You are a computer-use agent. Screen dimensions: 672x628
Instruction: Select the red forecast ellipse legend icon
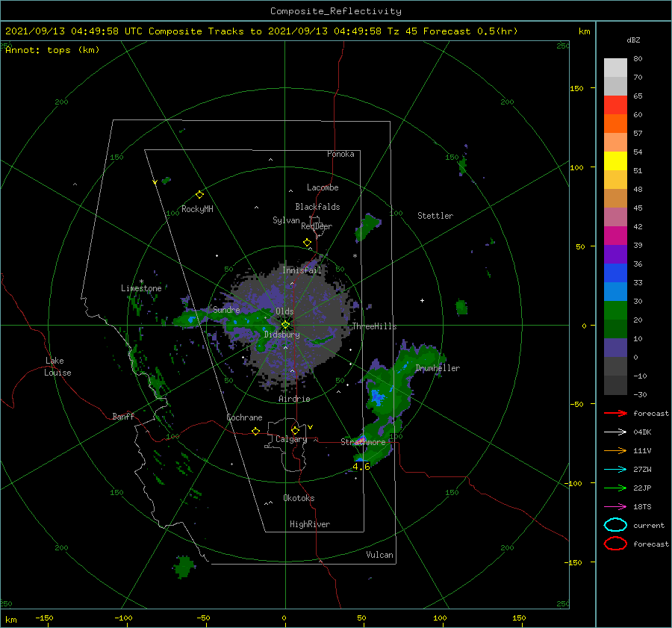click(615, 544)
